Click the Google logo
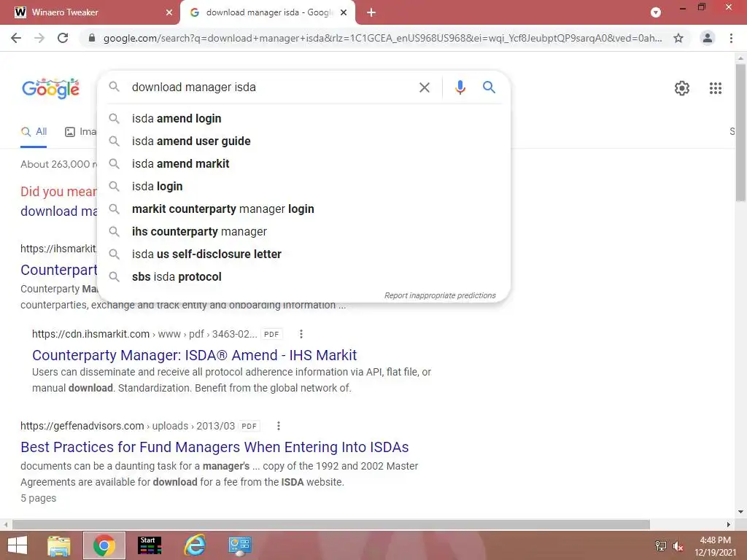The height and width of the screenshot is (560, 747). (x=50, y=88)
